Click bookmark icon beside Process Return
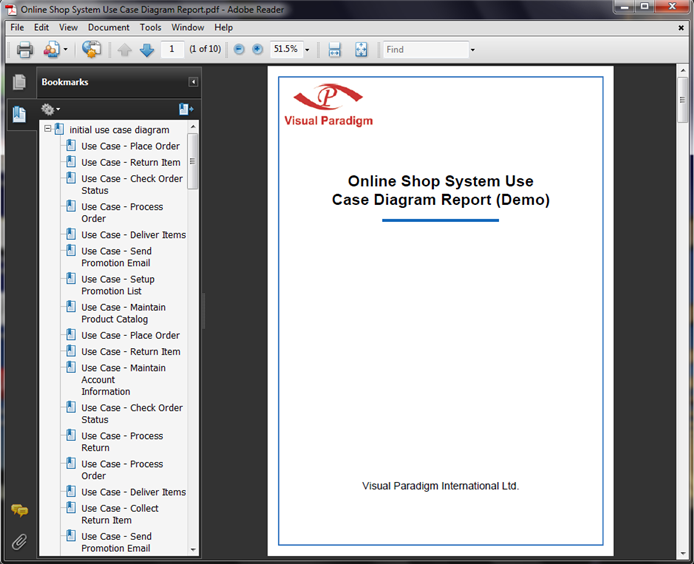Image resolution: width=694 pixels, height=564 pixels. click(71, 435)
